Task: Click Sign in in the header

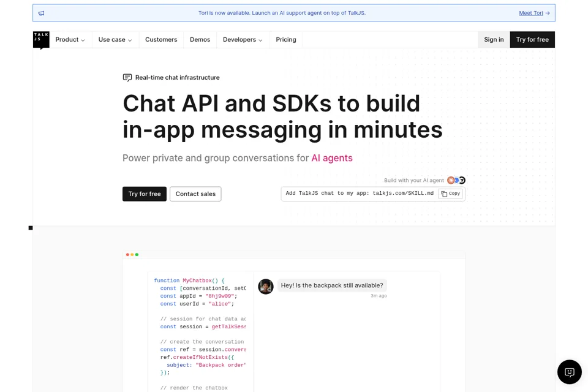Action: (x=494, y=40)
